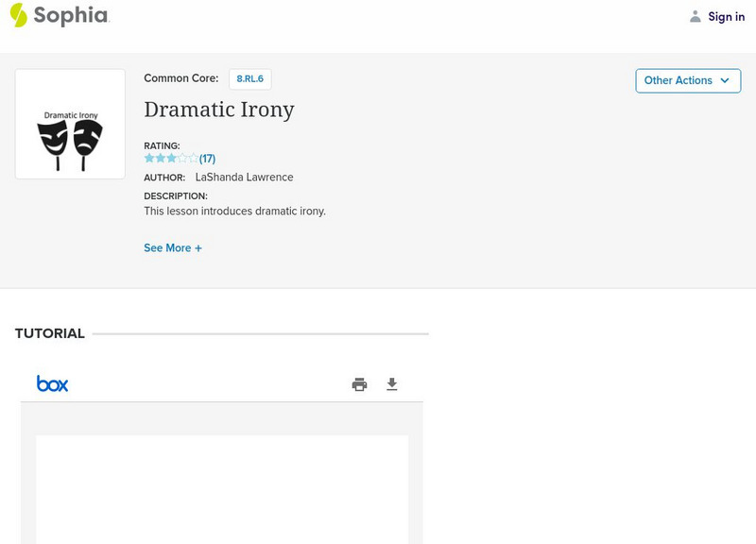Click the Dramatic Irony masks thumbnail
This screenshot has height=544, width=756.
click(x=70, y=124)
